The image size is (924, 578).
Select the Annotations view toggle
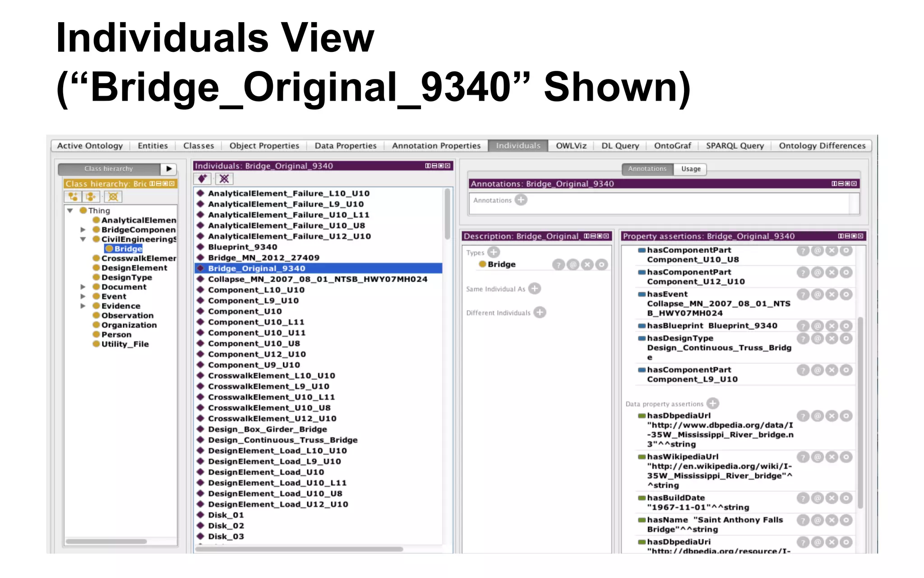(x=647, y=169)
